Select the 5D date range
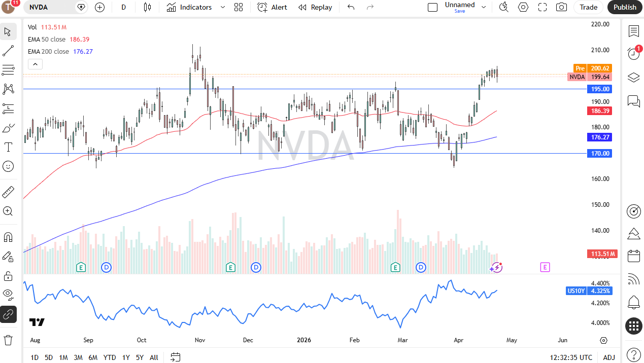644x363 pixels. coord(49,357)
